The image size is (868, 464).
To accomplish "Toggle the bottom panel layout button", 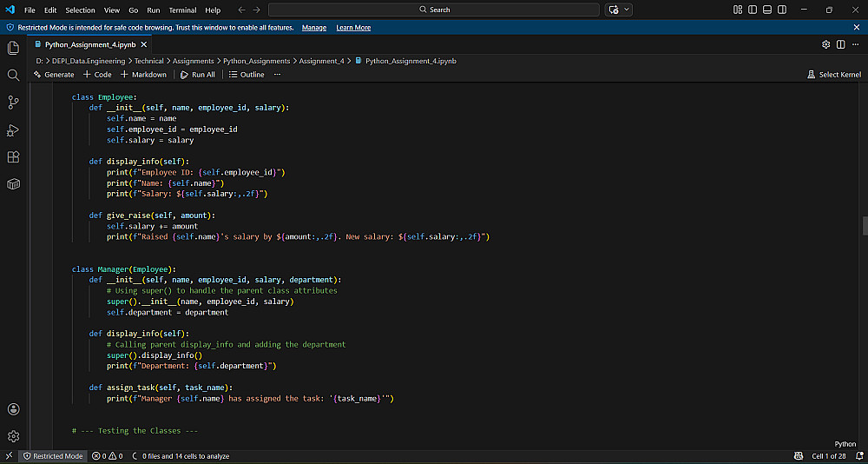I will click(x=767, y=10).
